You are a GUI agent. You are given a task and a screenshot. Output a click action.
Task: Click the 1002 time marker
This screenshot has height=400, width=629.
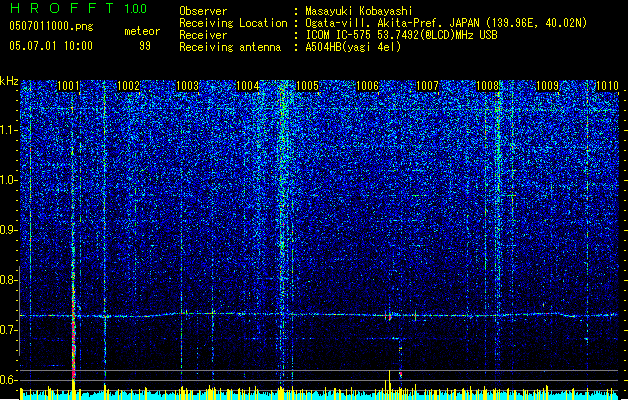(x=128, y=86)
